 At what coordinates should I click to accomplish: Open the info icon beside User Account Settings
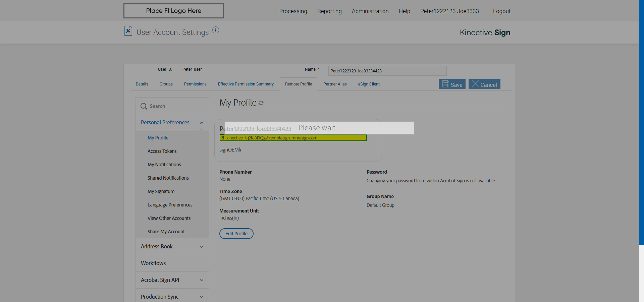[216, 30]
